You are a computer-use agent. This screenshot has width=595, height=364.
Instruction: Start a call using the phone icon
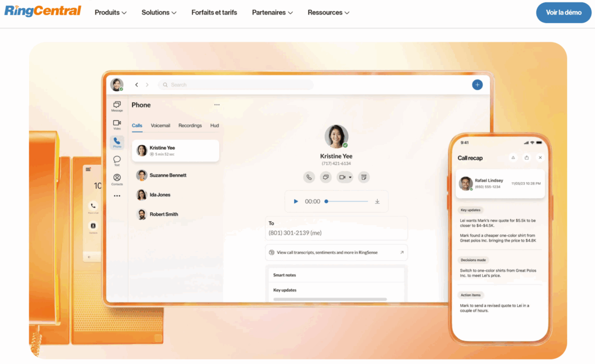(309, 177)
